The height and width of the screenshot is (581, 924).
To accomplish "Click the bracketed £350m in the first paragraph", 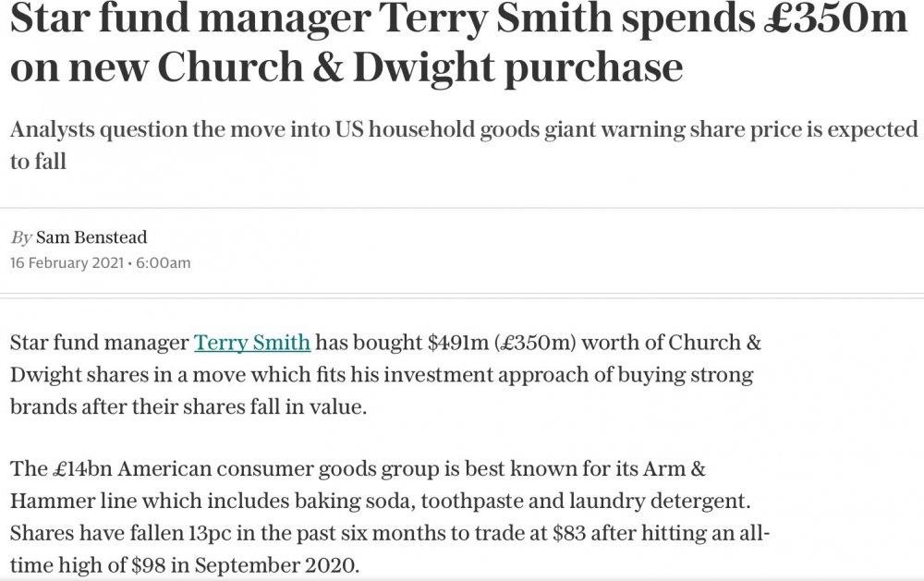I will coord(524,343).
